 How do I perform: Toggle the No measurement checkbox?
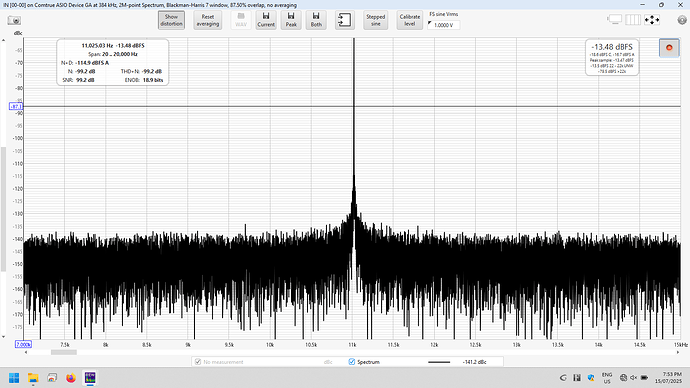(198, 362)
